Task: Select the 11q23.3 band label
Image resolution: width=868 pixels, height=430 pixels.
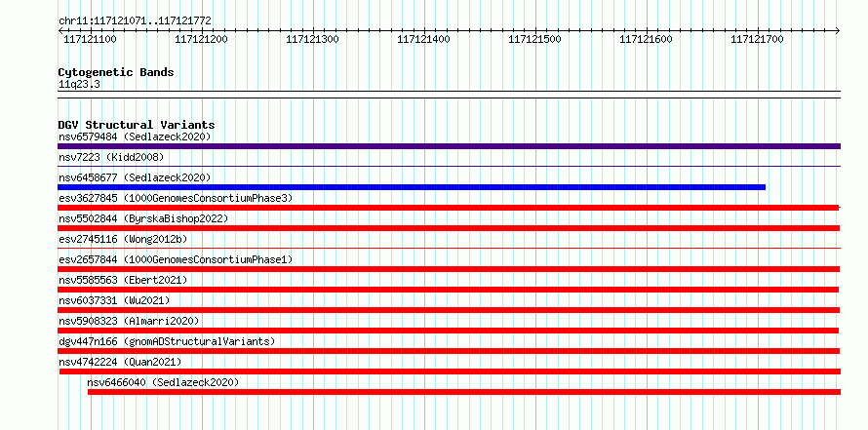Action: (x=79, y=85)
